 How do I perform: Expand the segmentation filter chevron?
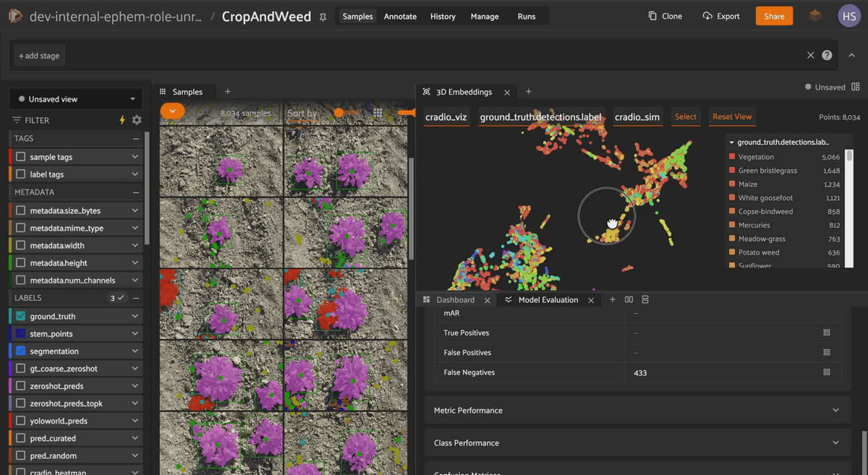point(135,351)
